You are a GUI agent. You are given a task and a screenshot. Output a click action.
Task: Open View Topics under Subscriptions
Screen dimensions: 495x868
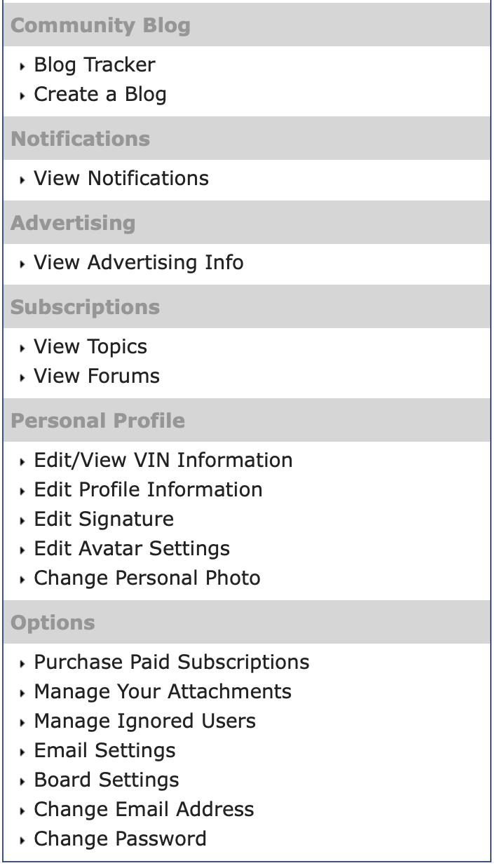point(90,347)
